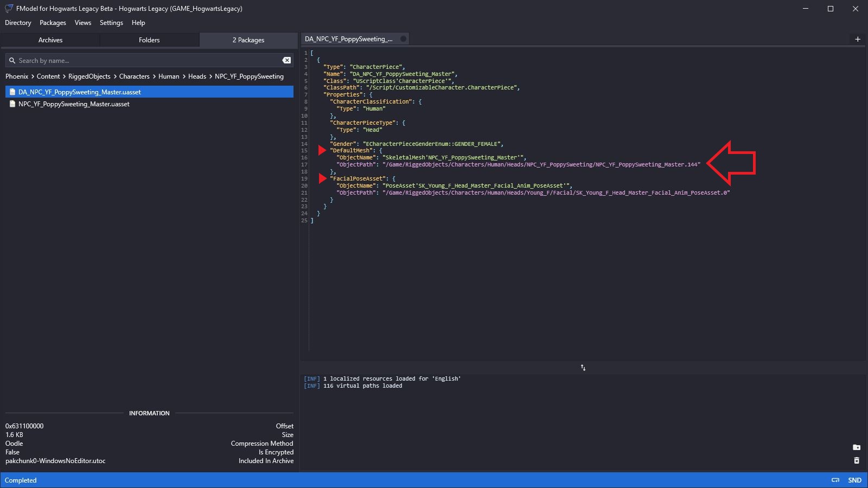
Task: Switch to the Folders tab
Action: (x=149, y=40)
